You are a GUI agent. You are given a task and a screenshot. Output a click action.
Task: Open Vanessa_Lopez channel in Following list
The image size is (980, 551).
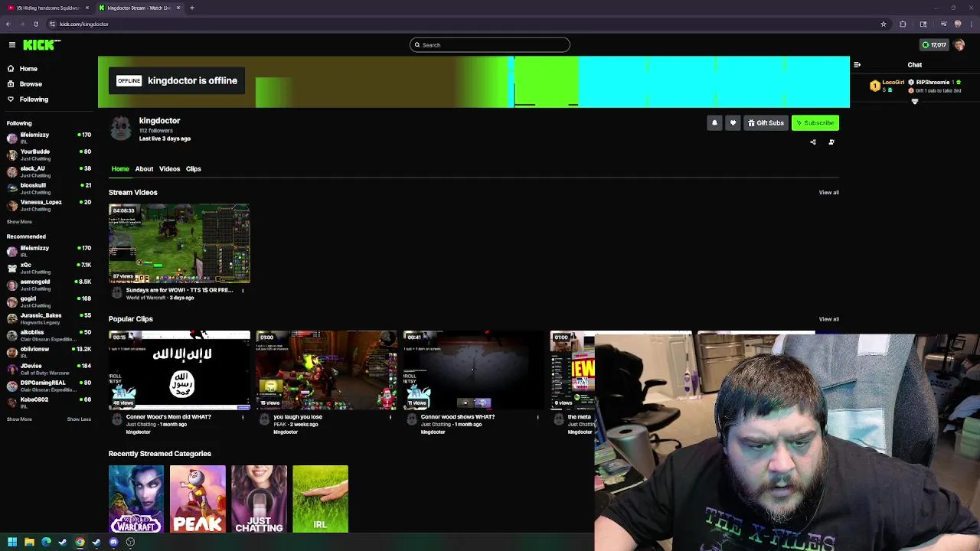point(48,206)
